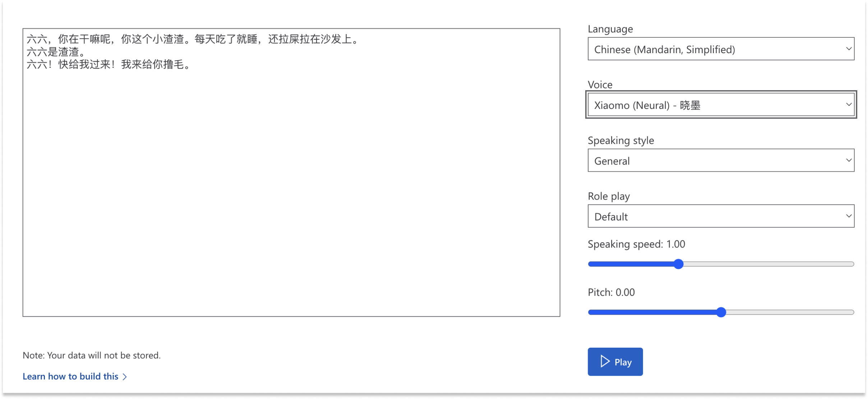
Task: Click the Language dropdown arrow
Action: 849,49
